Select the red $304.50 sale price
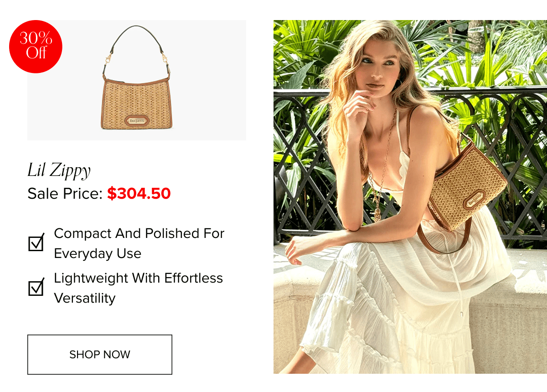Viewport: 547px width, 392px height. pos(139,193)
